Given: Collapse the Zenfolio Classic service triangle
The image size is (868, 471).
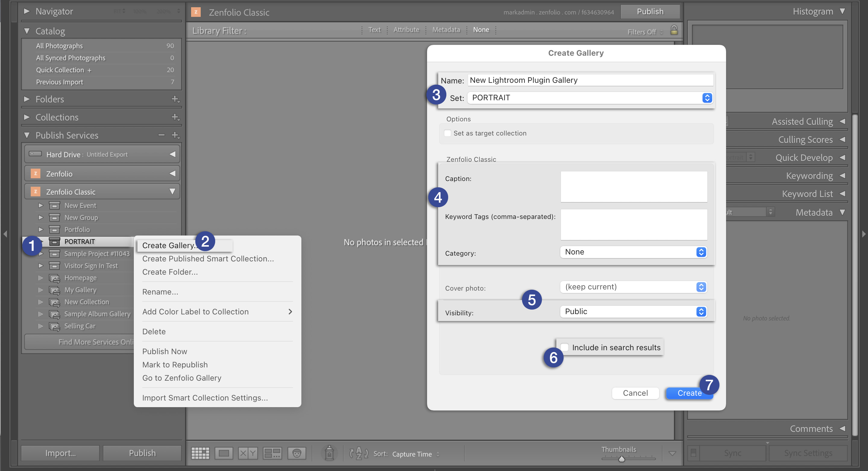Looking at the screenshot, I should 172,192.
